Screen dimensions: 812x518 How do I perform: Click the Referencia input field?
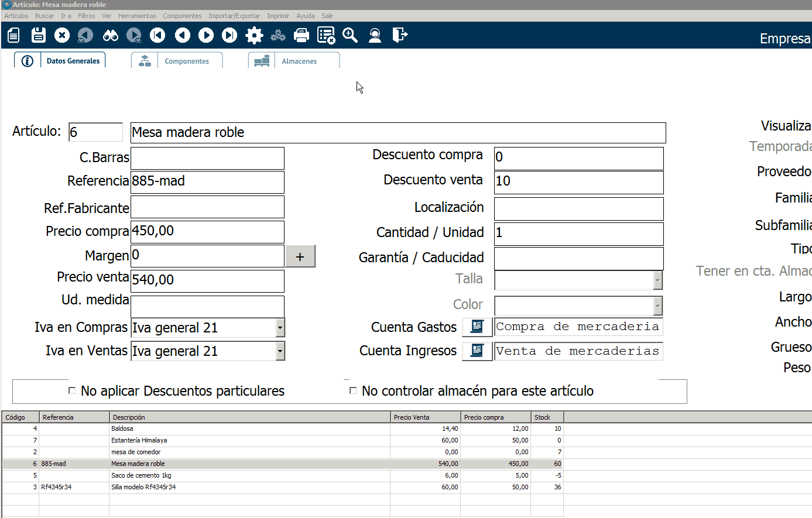[x=207, y=182]
